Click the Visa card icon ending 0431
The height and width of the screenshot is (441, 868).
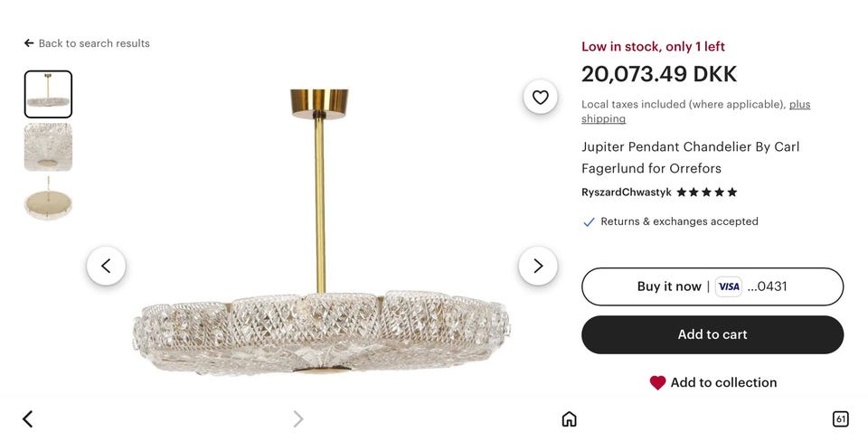tap(729, 286)
